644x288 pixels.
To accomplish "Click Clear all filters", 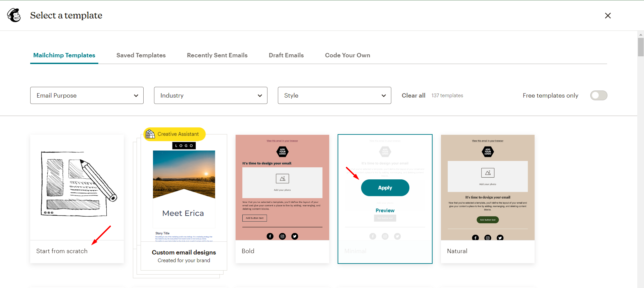I will coord(413,96).
